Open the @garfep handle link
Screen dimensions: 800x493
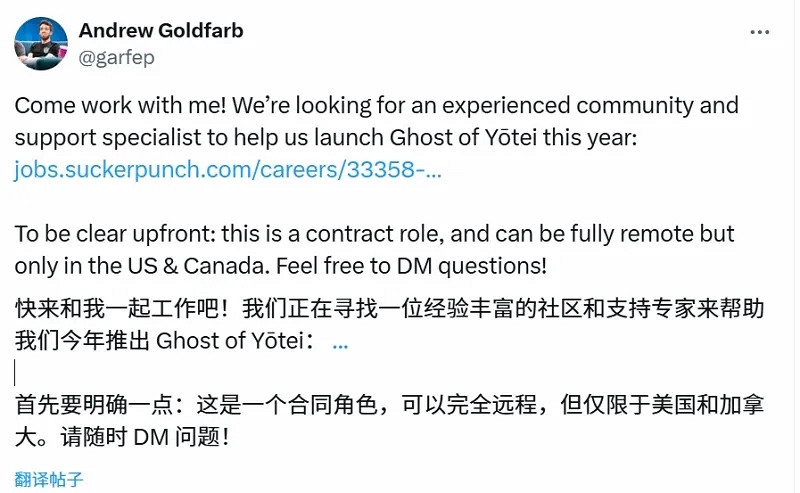click(115, 57)
